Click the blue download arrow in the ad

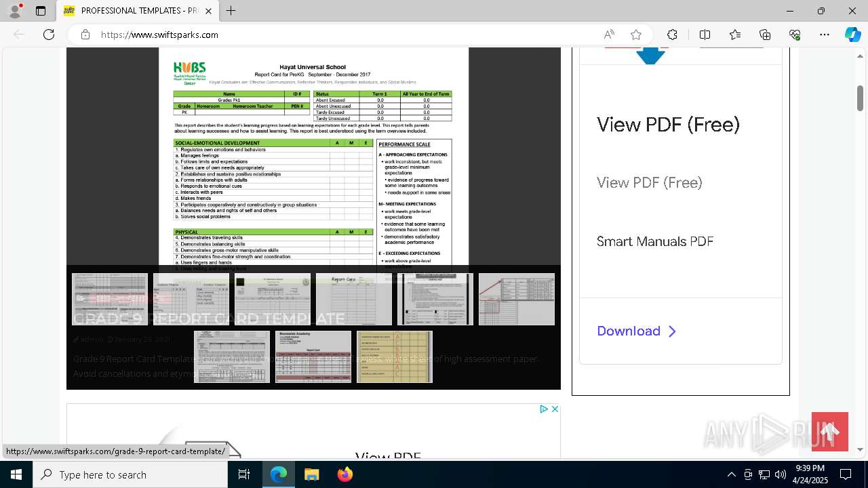650,56
